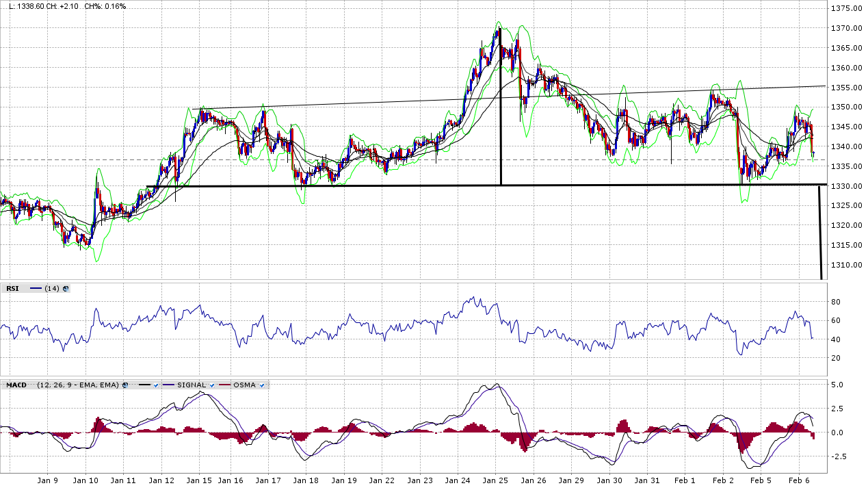
Task: Click the RSI indicator label
Action: [x=13, y=289]
